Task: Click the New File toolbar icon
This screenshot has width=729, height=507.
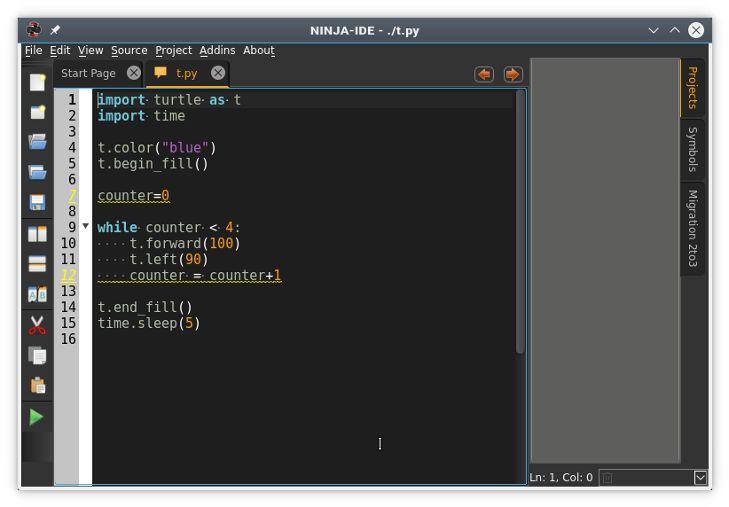Action: point(37,83)
